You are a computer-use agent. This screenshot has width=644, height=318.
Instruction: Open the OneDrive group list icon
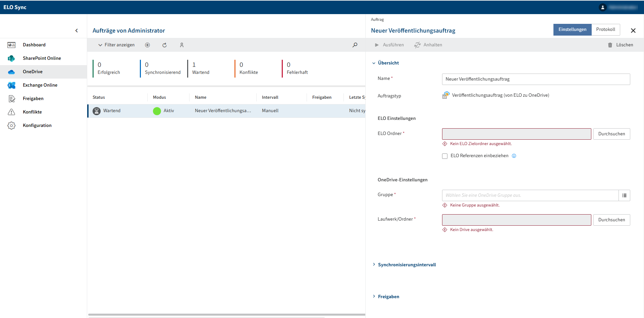click(x=624, y=195)
